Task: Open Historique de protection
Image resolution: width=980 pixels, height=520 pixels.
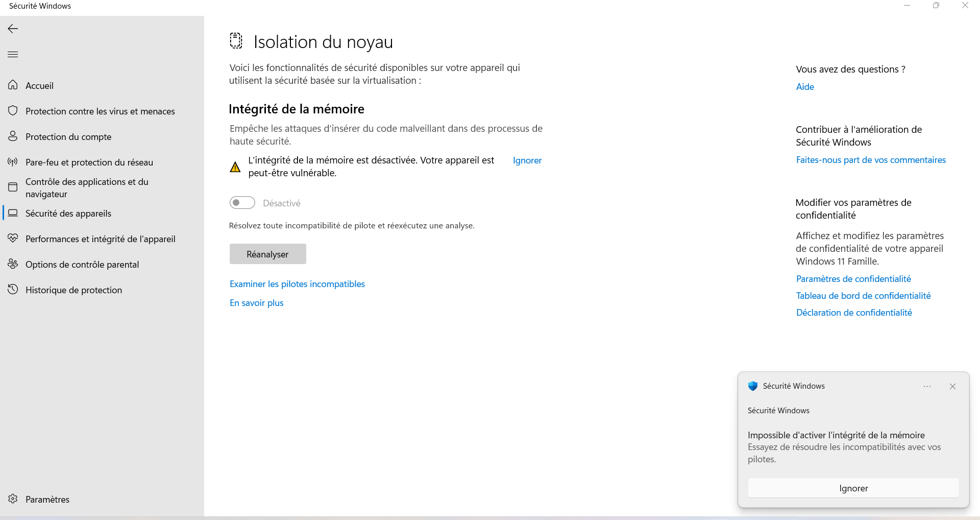Action: click(x=102, y=290)
